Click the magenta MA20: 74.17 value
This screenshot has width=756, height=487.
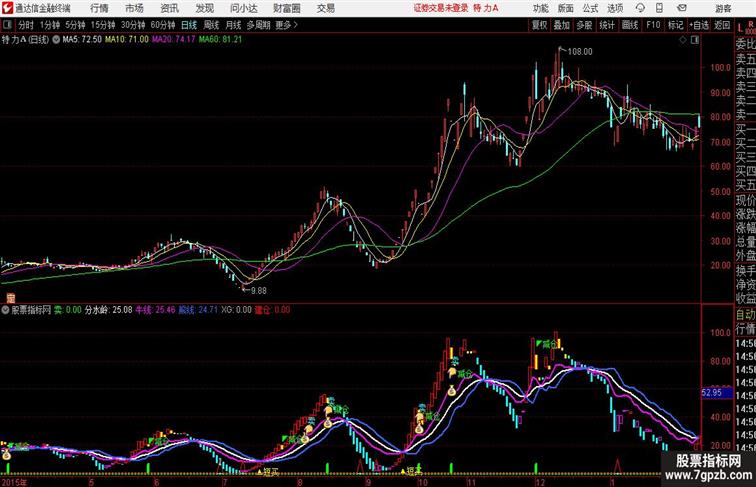click(174, 40)
